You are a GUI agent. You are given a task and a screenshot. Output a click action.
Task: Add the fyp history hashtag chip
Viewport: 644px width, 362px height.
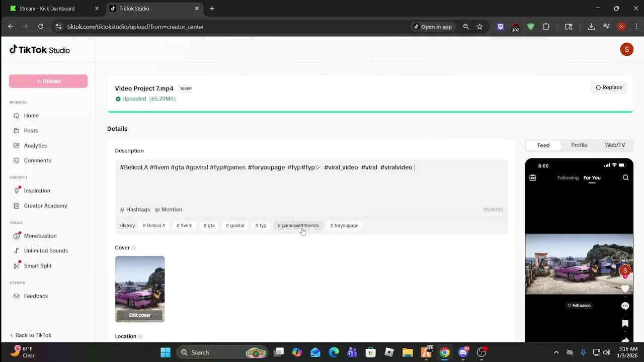tap(261, 226)
